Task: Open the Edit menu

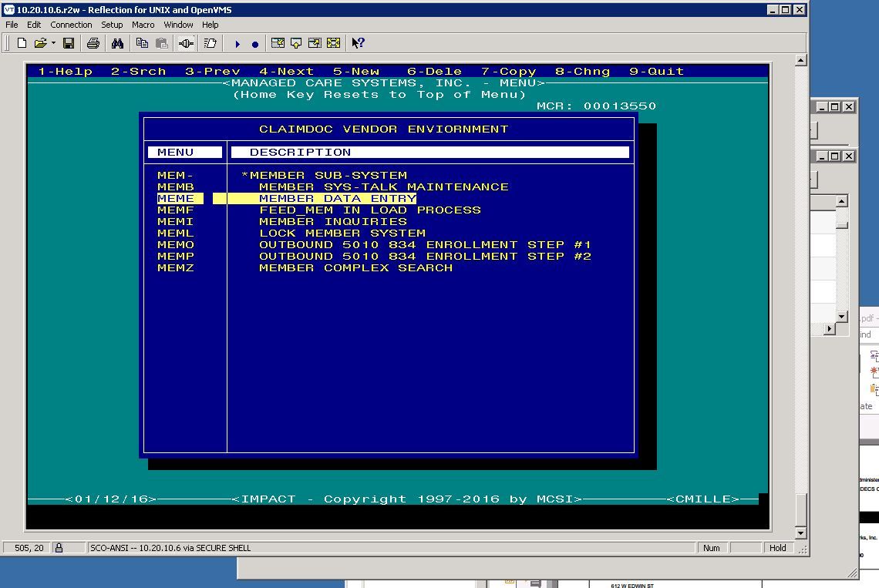Action: (34, 25)
